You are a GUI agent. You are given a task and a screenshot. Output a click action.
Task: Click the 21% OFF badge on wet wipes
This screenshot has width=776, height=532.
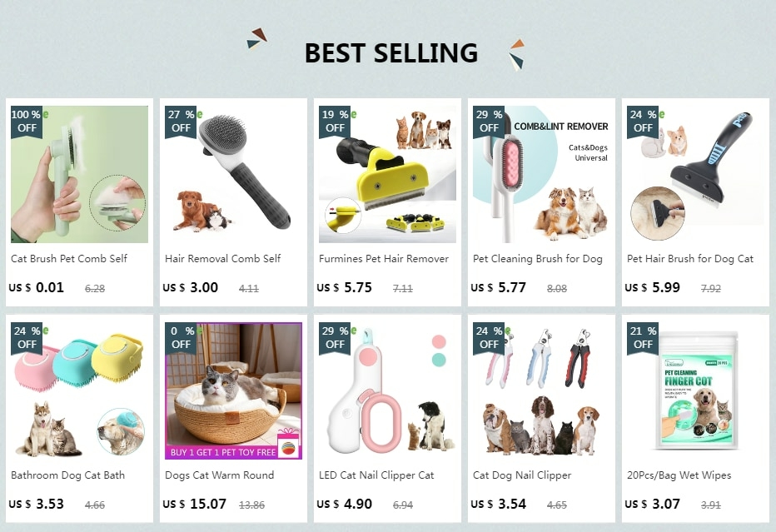pos(643,338)
